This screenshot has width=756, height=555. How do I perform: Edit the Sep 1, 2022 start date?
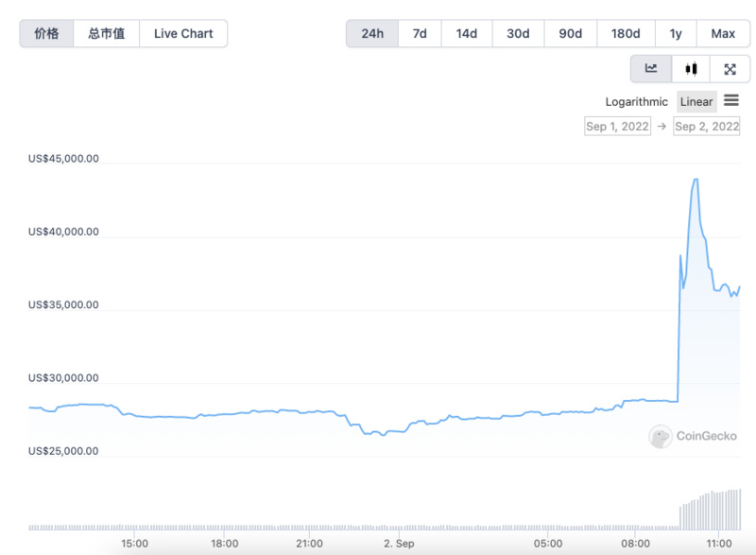pyautogui.click(x=617, y=126)
